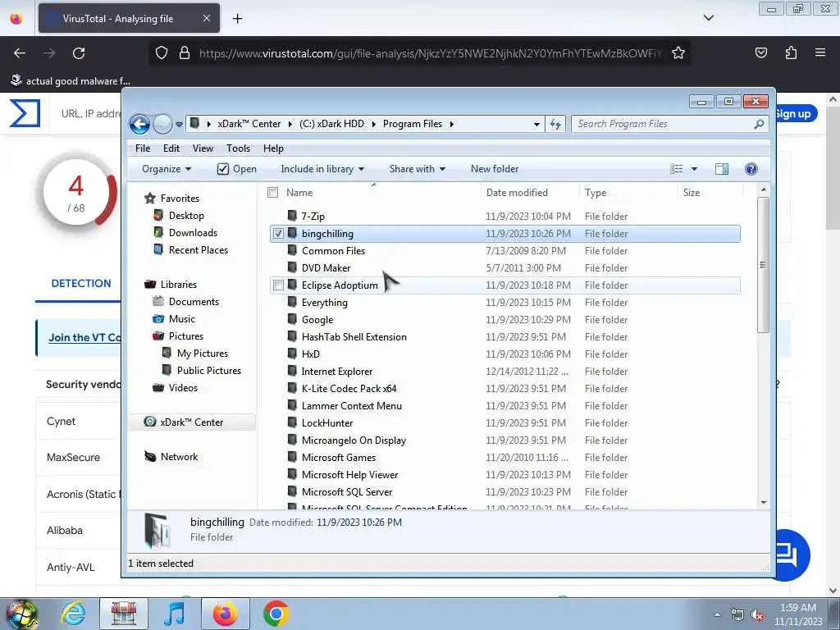The width and height of the screenshot is (840, 630).
Task: Click the tracking protection shield icon
Action: 162,53
